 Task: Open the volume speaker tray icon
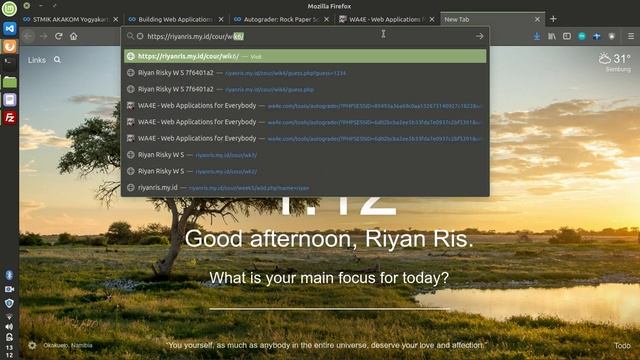point(9,327)
